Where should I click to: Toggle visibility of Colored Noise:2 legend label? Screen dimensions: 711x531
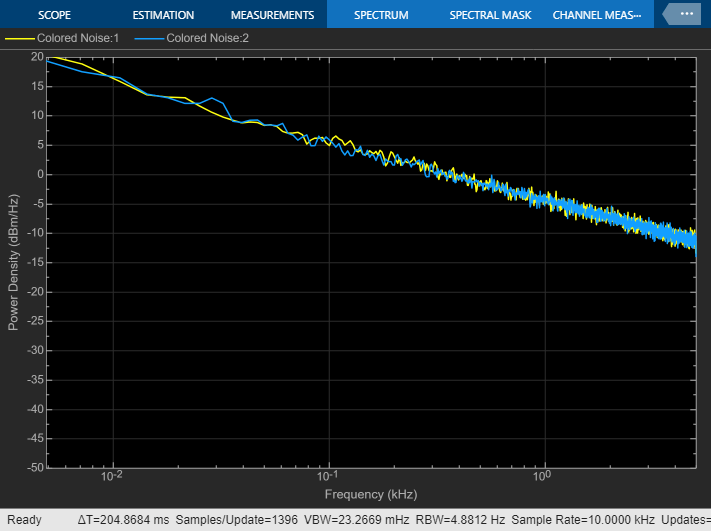point(207,38)
